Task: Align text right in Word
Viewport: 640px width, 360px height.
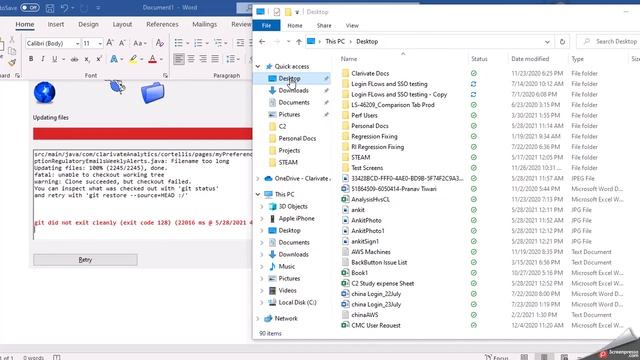Action: 203,59
